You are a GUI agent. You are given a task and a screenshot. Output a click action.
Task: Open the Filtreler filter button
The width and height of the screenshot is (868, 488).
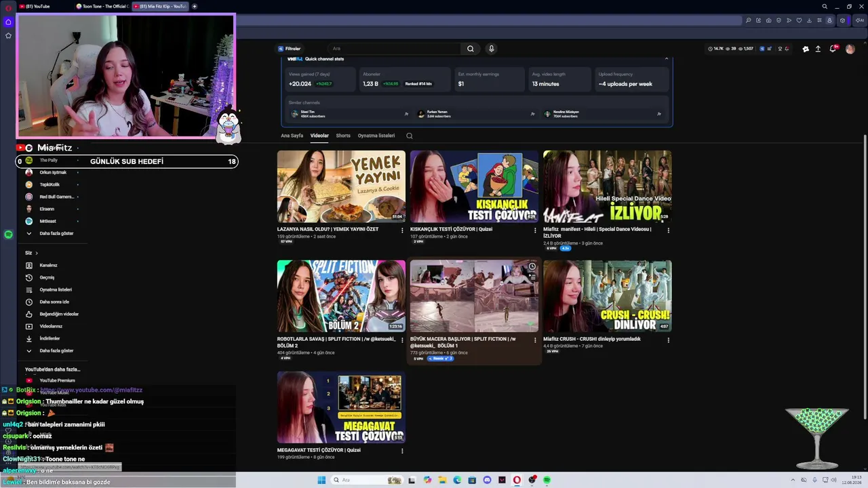tap(290, 49)
